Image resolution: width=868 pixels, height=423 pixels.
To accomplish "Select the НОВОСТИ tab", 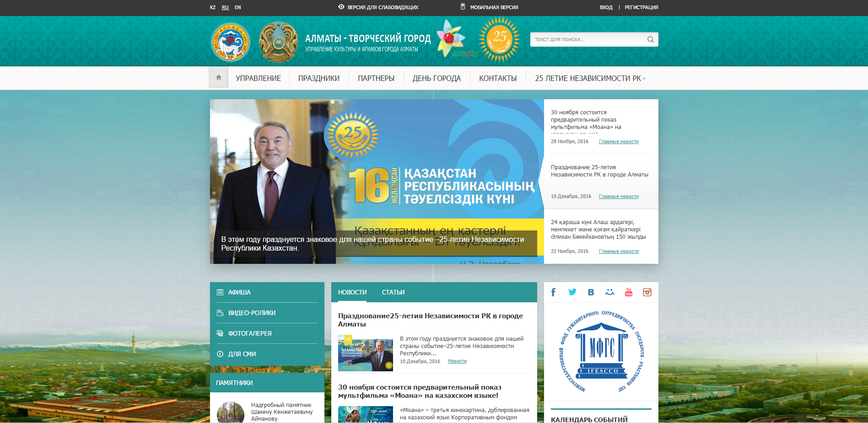I will coord(352,292).
